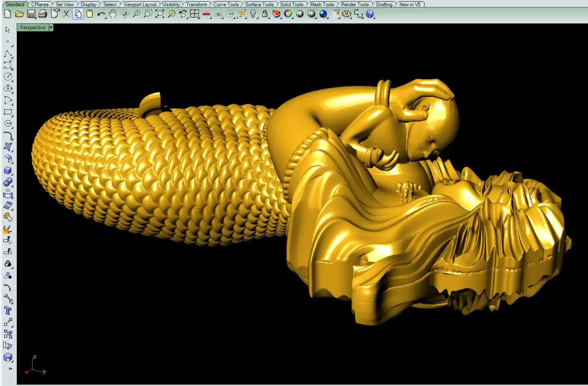Click the Pan hand icon
588x386 pixels.
point(113,14)
